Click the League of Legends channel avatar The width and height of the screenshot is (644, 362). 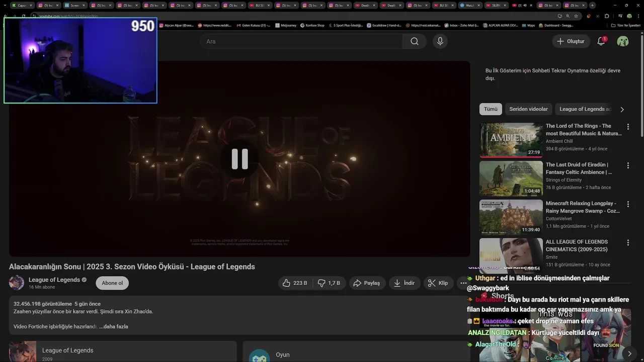pos(17,283)
